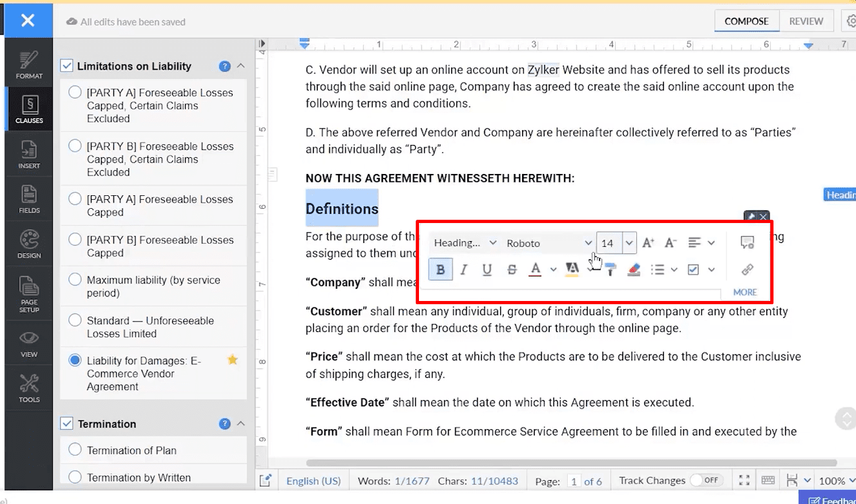The height and width of the screenshot is (504, 856).
Task: Open the Fields panel icon
Action: coord(29,199)
